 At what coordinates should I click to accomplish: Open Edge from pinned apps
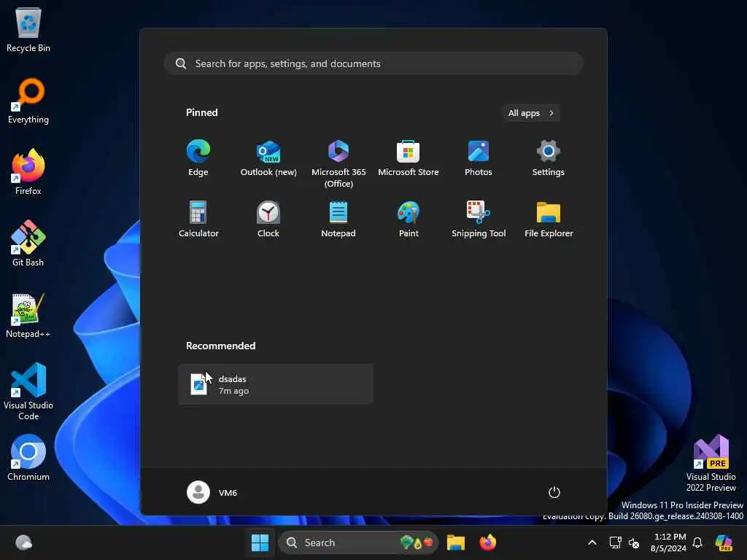[x=198, y=158]
